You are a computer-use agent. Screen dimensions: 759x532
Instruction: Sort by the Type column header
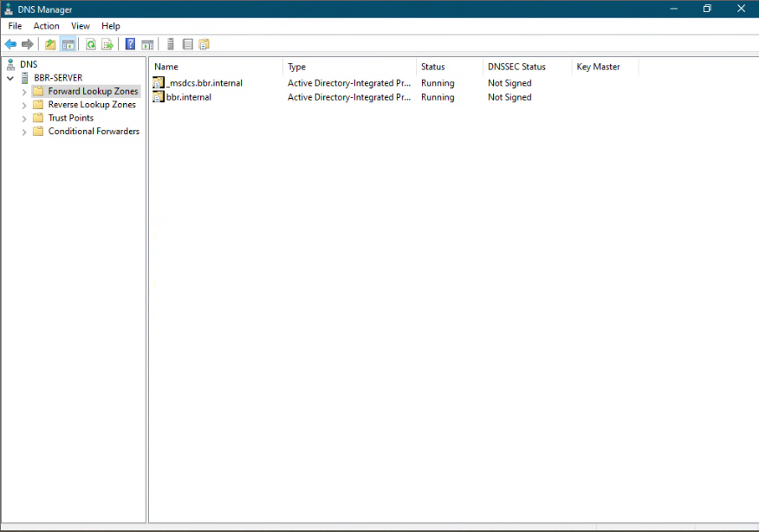[349, 67]
